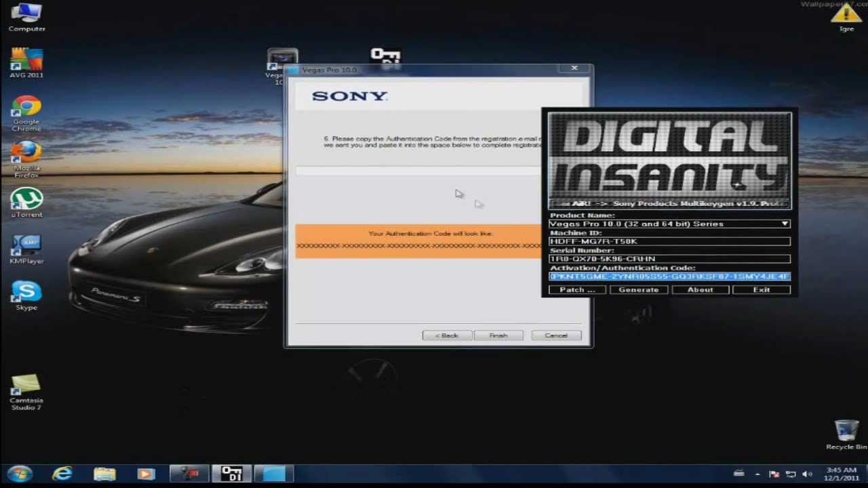Open the uTorrent desktop shortcut
868x488 pixels.
click(x=26, y=203)
